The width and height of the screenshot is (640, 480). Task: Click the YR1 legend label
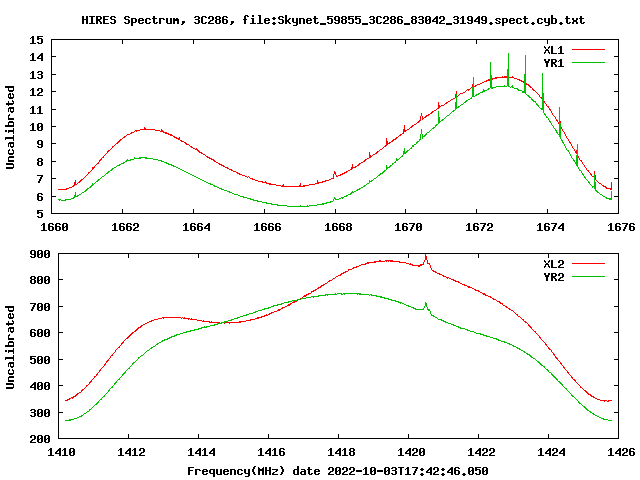553,63
